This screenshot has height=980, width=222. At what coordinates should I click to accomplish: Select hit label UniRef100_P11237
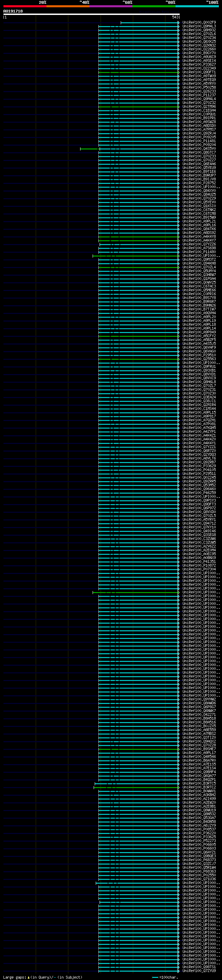[x=199, y=95]
